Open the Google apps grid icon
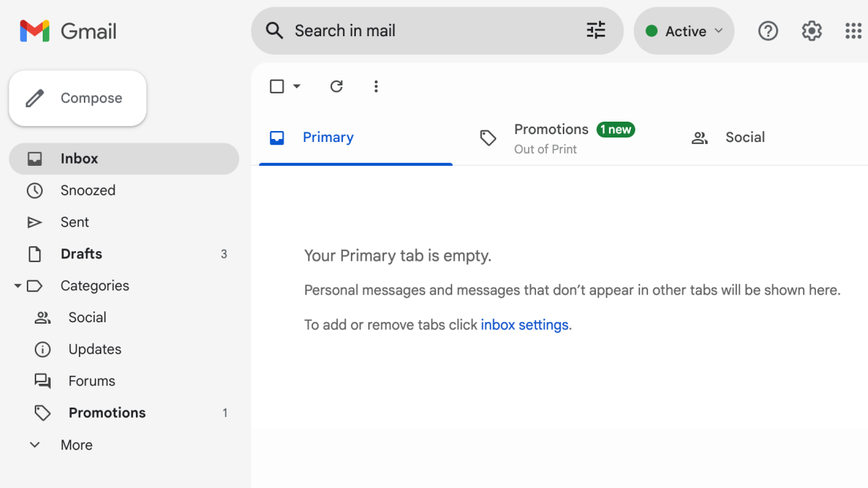Image resolution: width=868 pixels, height=488 pixels. 854,31
